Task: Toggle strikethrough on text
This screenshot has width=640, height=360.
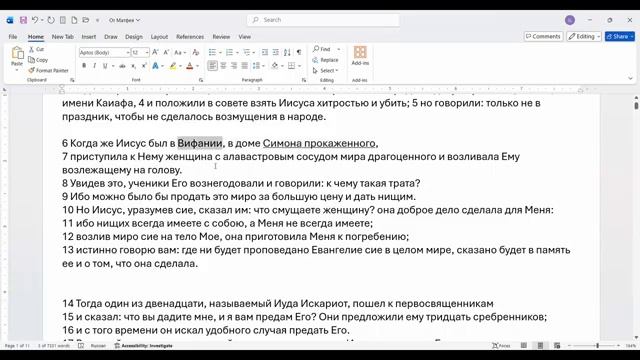Action: pos(122,66)
